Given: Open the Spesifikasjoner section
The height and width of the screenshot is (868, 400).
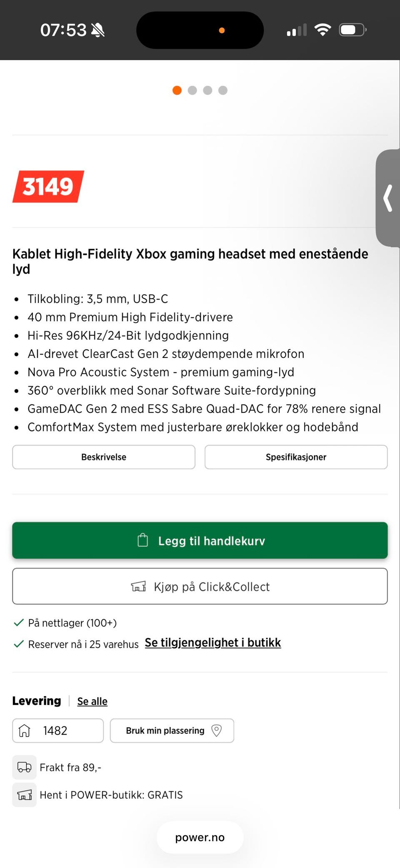Looking at the screenshot, I should pos(296,457).
